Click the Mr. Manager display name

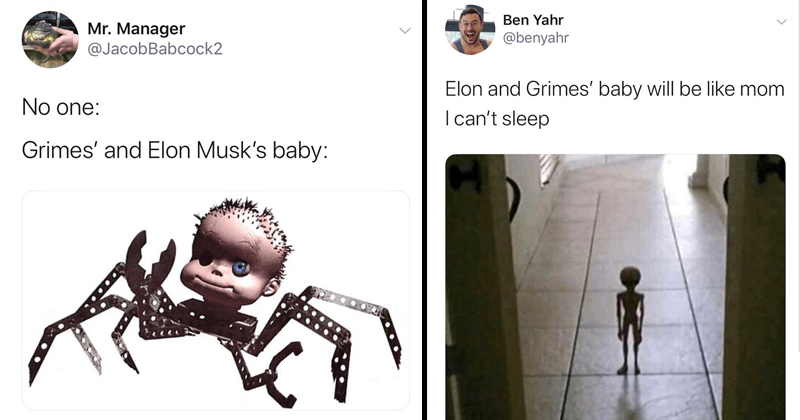(136, 29)
